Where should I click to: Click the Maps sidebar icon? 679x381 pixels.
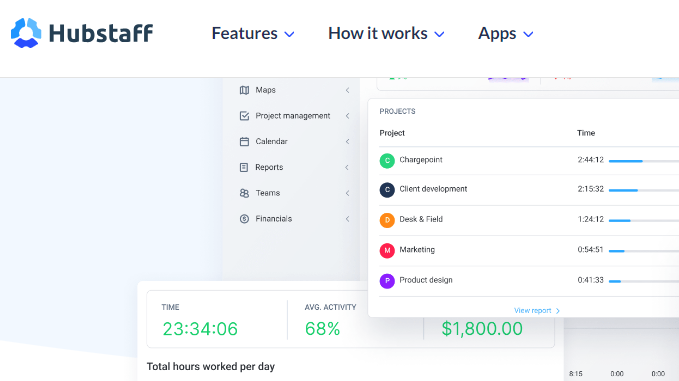point(244,90)
